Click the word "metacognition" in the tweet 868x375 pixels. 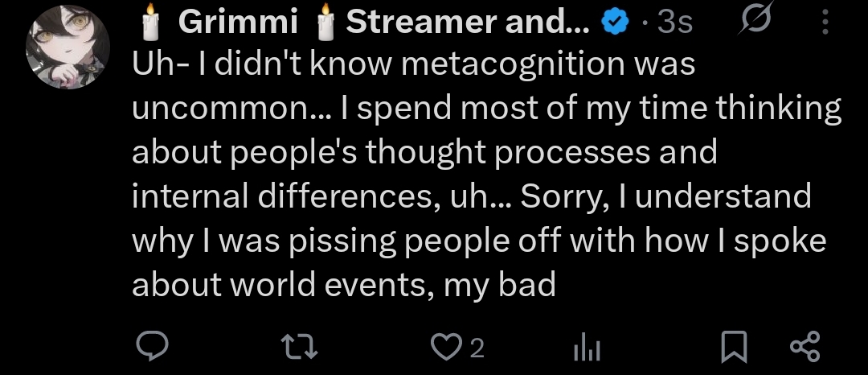tap(506, 65)
